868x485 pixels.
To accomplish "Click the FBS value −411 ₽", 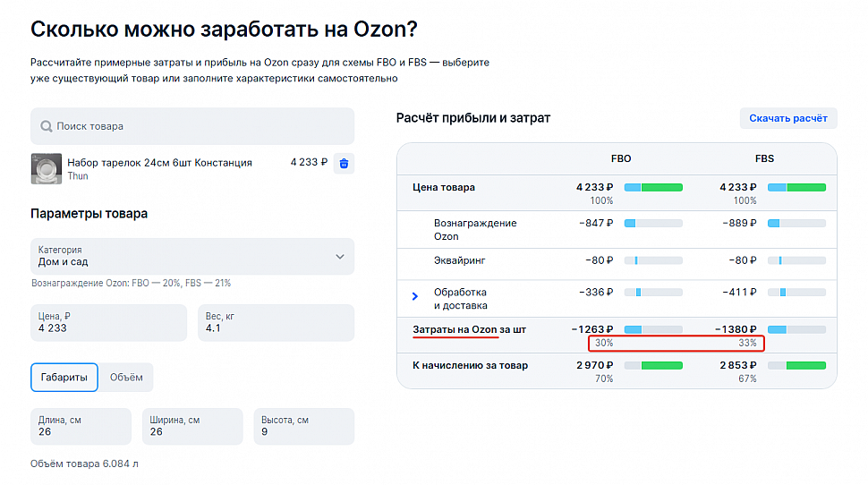I will [x=739, y=292].
